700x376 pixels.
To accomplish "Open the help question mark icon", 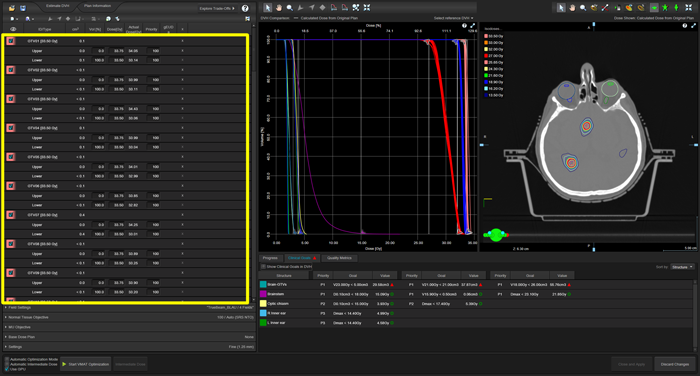I will point(245,8).
